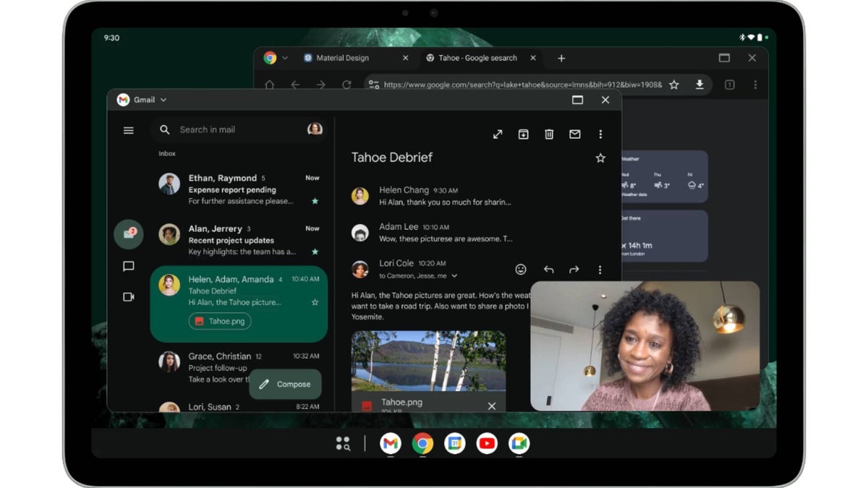The image size is (868, 488).
Task: Open app launcher search in taskbar
Action: click(343, 444)
